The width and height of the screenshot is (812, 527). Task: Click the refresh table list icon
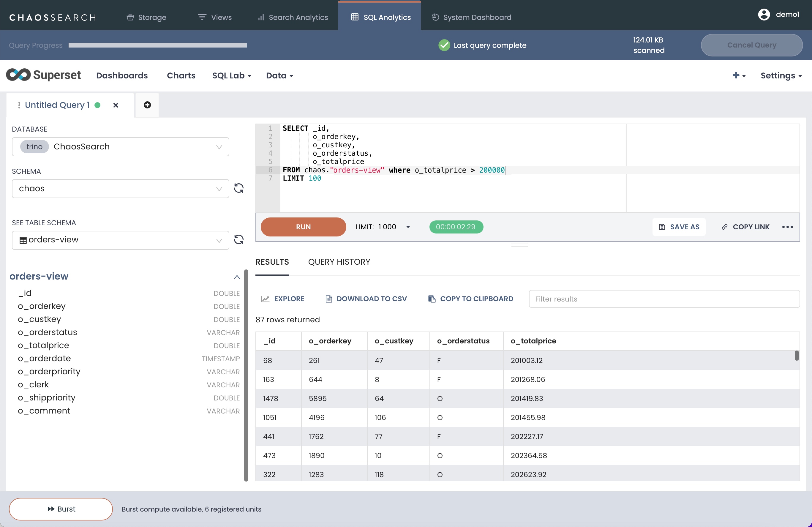(x=238, y=240)
